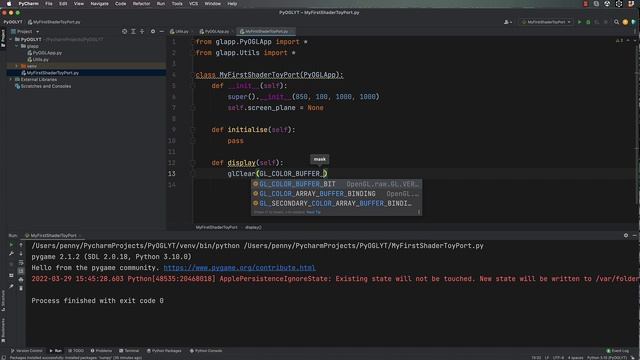Open the Terminal tool tab
This screenshot has height=360, width=640.
point(129,351)
